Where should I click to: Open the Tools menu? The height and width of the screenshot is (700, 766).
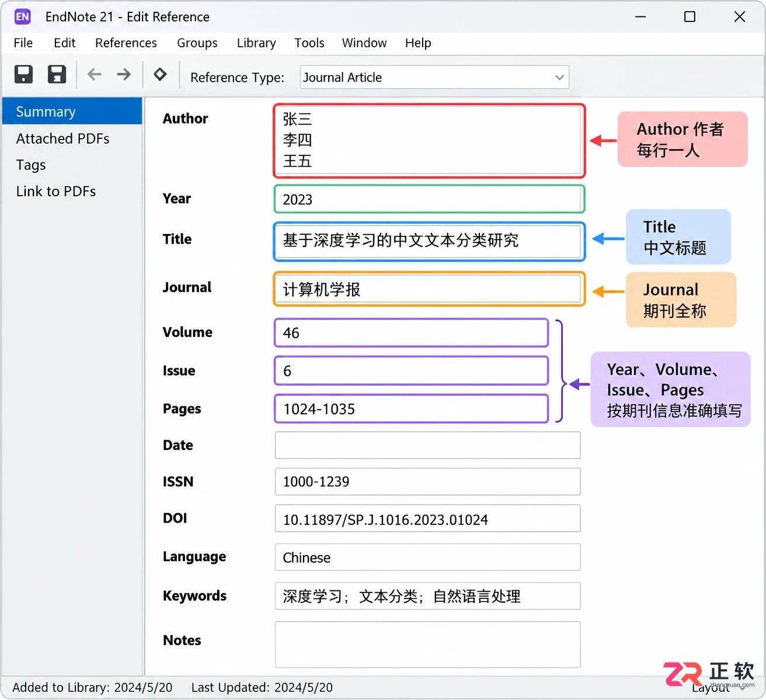click(x=309, y=43)
